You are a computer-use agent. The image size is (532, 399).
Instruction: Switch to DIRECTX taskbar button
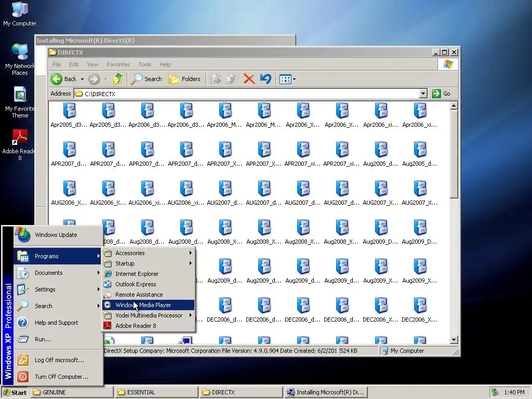click(x=241, y=393)
